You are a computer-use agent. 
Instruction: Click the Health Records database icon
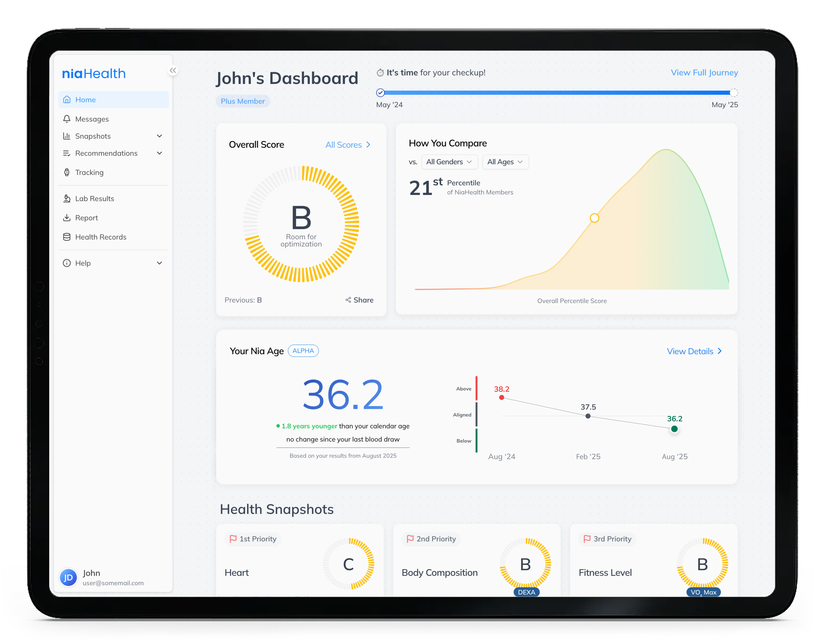[x=67, y=237]
